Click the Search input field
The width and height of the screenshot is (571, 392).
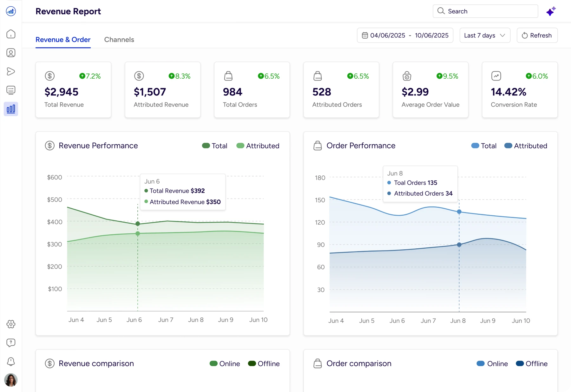click(485, 11)
